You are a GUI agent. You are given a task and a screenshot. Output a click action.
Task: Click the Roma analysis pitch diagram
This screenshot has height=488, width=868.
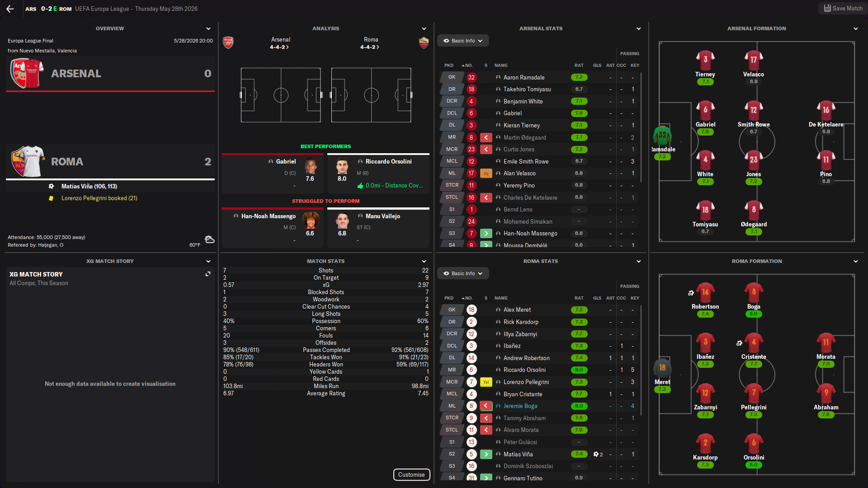[x=371, y=95]
